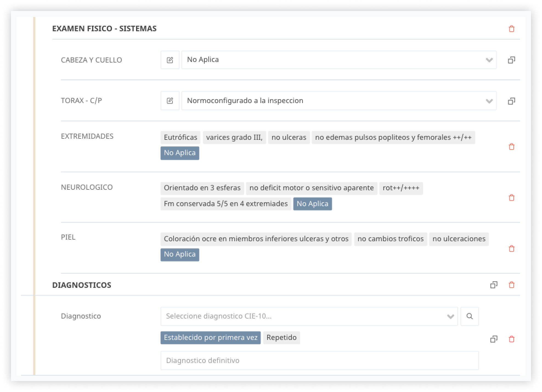Toggle varices grado III tag
The width and height of the screenshot is (542, 392).
click(234, 137)
